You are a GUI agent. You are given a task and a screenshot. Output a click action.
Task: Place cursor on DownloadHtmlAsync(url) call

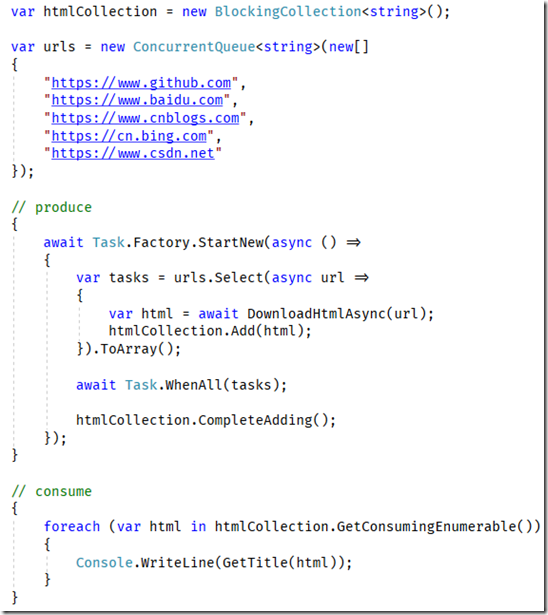(337, 313)
